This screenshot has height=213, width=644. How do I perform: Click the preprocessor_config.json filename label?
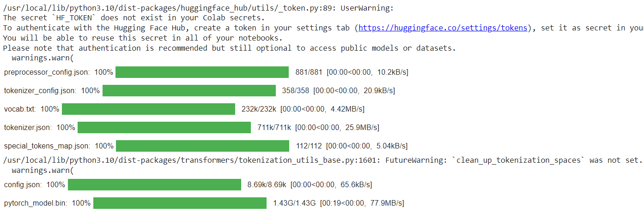click(47, 72)
